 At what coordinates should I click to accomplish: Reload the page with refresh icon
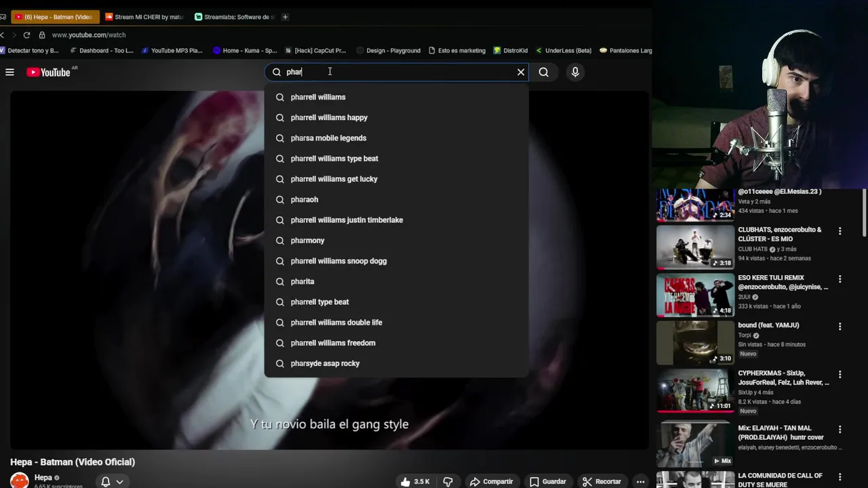tap(26, 35)
